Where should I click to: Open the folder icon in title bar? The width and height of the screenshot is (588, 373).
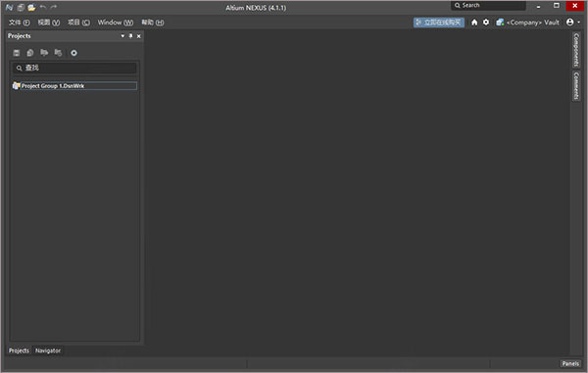click(x=31, y=7)
